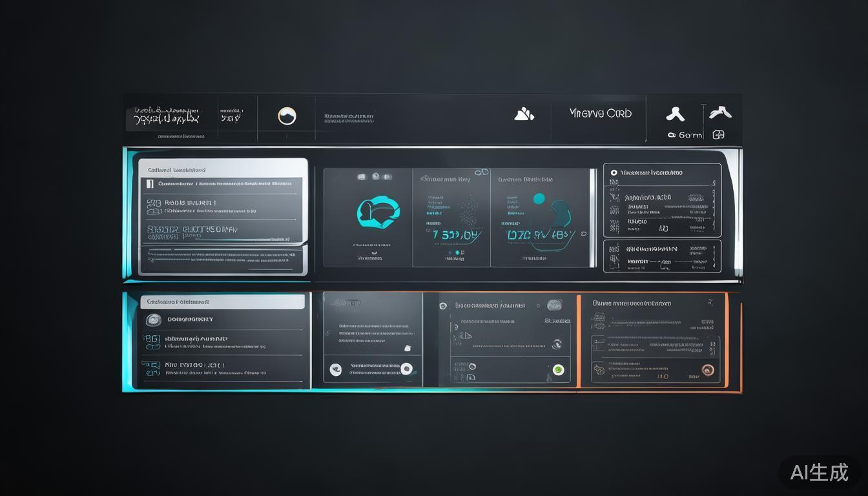The width and height of the screenshot is (868, 496).
Task: Click the large cyan cloud icon
Action: click(x=378, y=211)
